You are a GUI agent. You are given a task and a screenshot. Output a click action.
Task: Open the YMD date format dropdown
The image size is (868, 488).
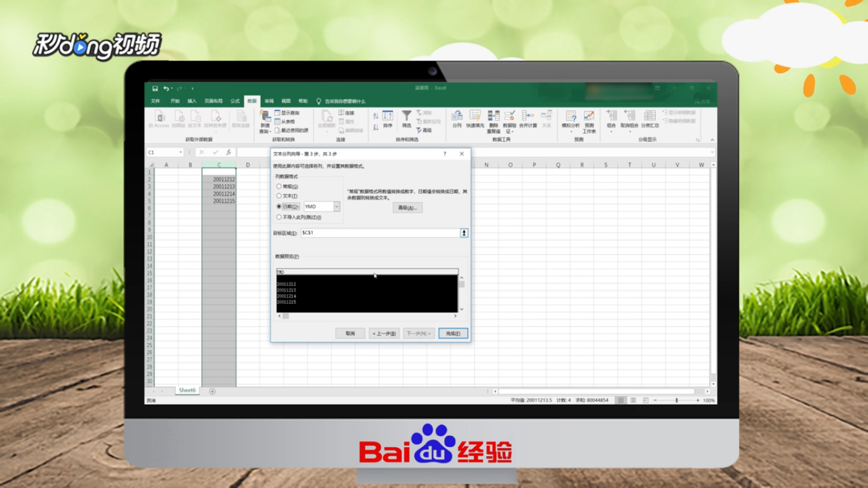click(x=337, y=207)
